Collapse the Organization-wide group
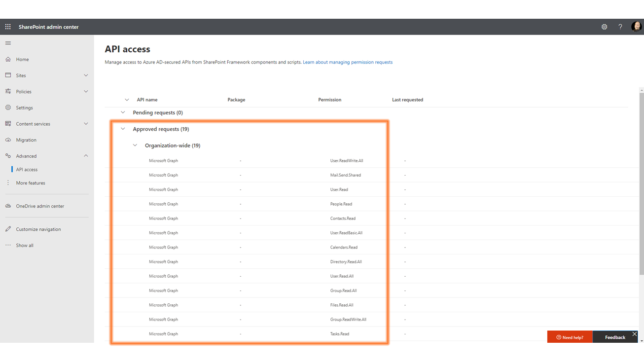644x362 pixels. pyautogui.click(x=135, y=145)
